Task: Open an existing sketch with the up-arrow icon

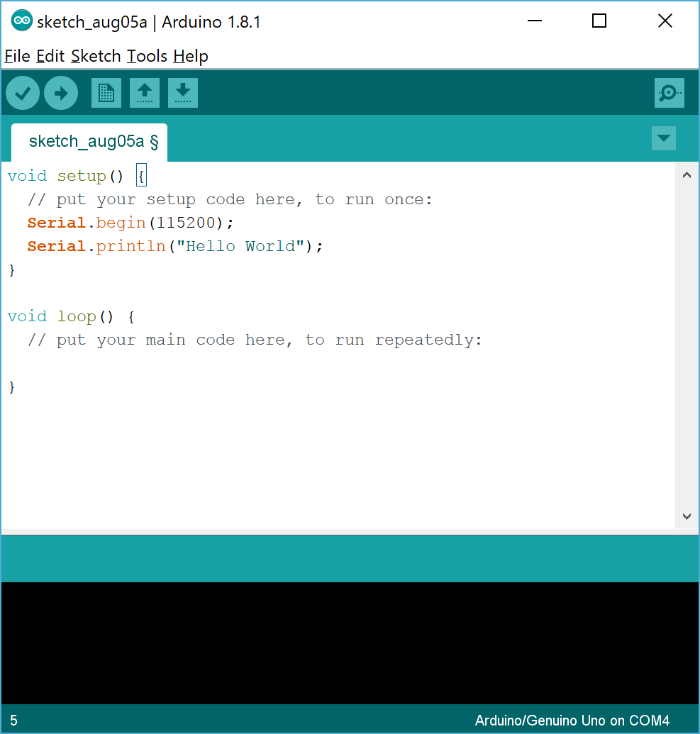Action: pyautogui.click(x=145, y=93)
